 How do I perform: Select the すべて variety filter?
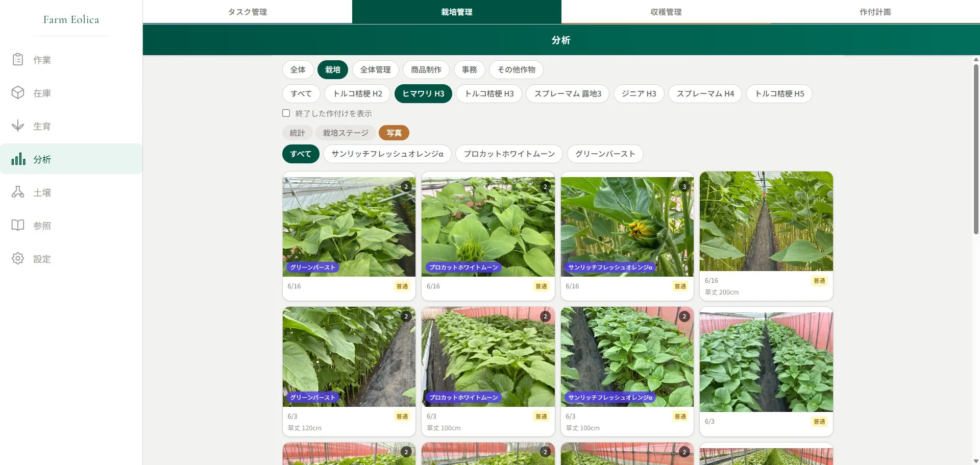[x=301, y=154]
